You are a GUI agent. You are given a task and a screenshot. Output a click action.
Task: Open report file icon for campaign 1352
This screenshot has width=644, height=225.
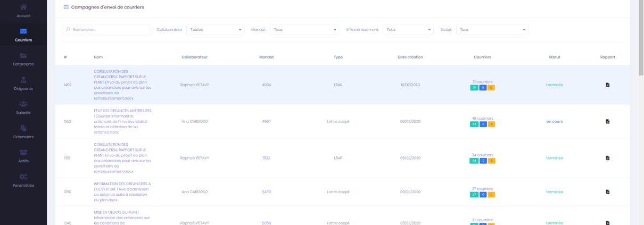607,121
